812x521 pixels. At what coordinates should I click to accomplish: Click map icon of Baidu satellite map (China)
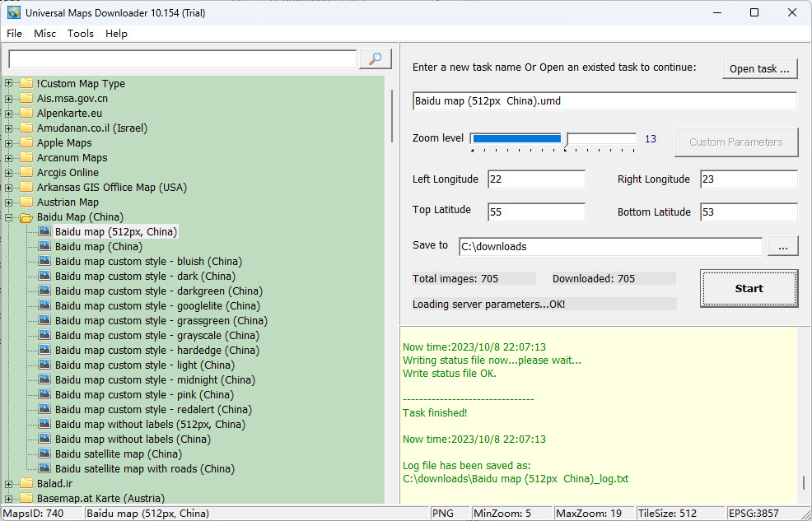[x=45, y=454]
